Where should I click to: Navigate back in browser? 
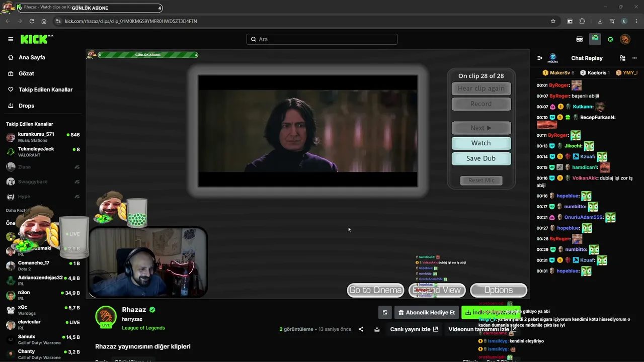coord(8,21)
